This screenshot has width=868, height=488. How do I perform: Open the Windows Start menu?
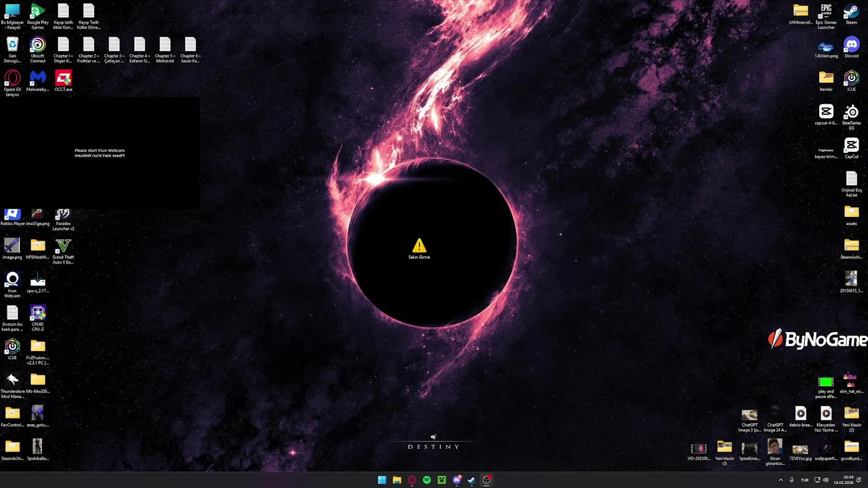point(382,480)
